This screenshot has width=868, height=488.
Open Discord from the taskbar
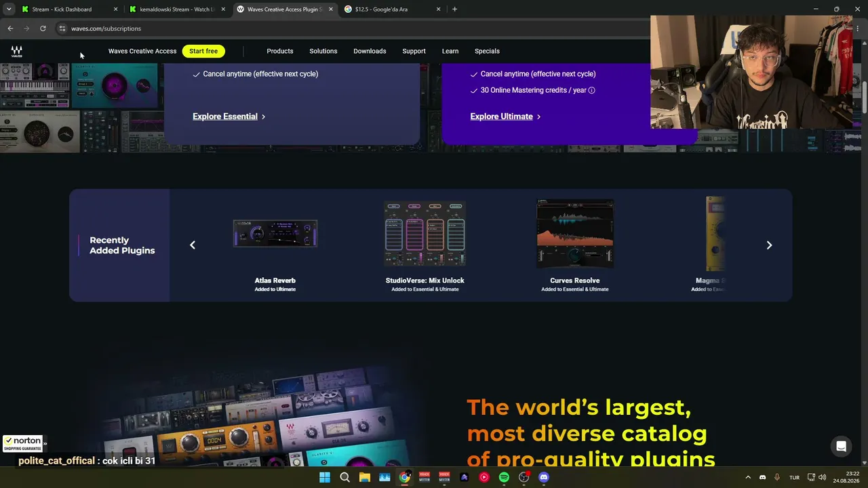[x=544, y=477]
